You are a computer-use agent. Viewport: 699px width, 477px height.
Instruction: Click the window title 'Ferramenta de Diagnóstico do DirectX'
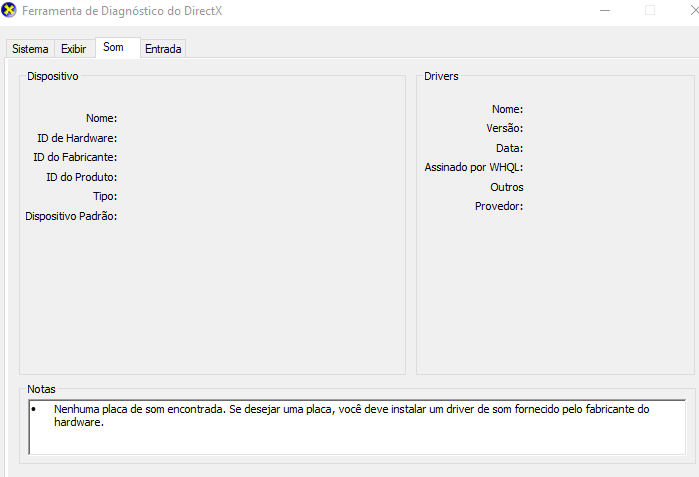(x=122, y=11)
